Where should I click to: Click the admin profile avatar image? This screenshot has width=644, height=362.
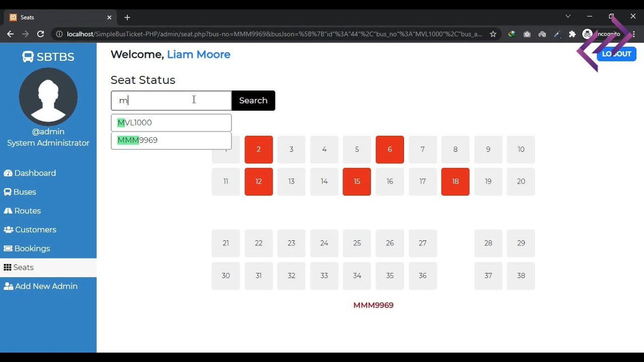click(x=48, y=97)
